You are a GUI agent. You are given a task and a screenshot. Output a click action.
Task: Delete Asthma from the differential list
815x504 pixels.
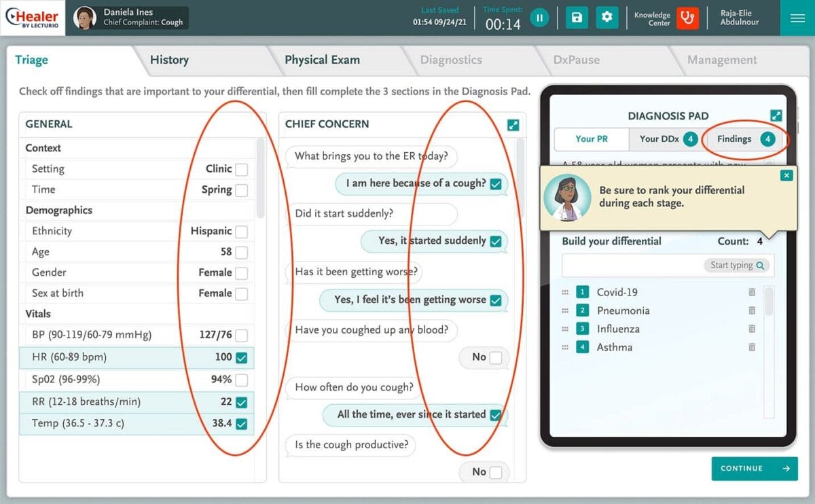pos(752,346)
